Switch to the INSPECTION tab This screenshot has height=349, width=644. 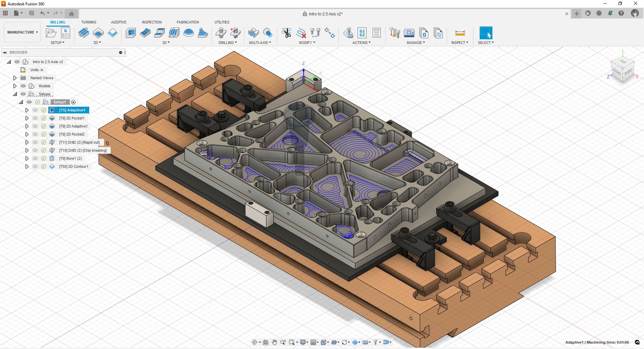pyautogui.click(x=152, y=22)
